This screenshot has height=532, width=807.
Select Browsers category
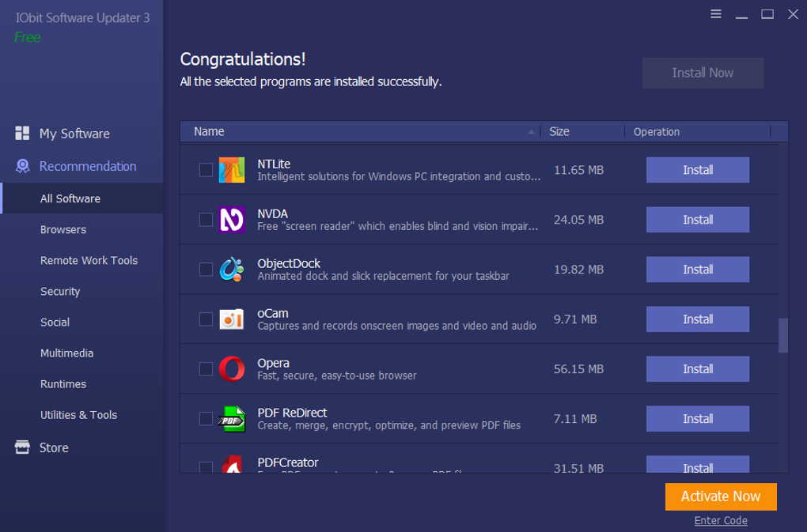[x=63, y=230]
